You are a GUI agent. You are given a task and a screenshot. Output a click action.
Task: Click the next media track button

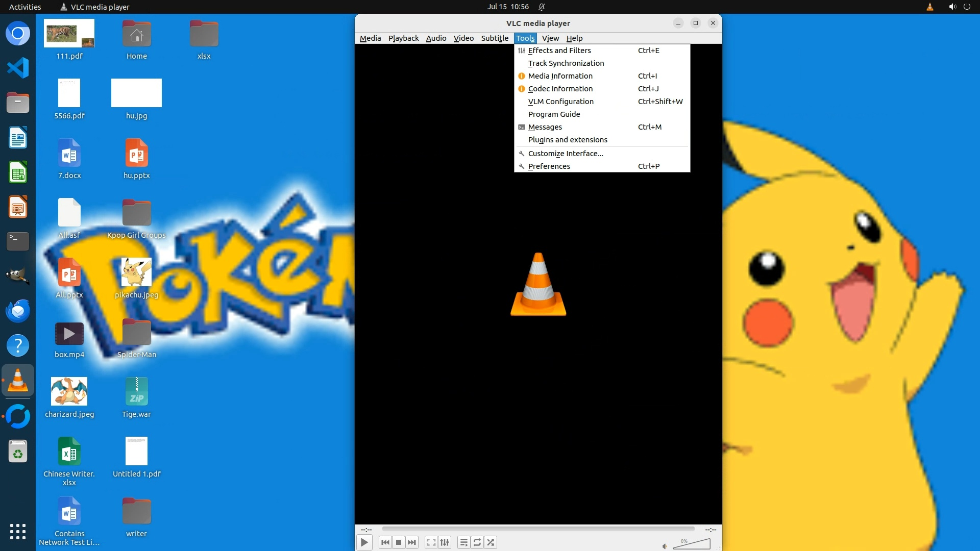point(412,542)
